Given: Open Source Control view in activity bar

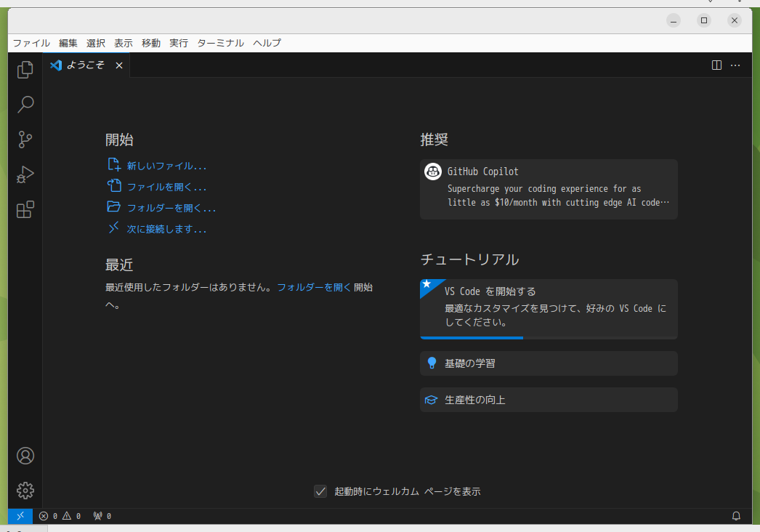Looking at the screenshot, I should pos(25,140).
